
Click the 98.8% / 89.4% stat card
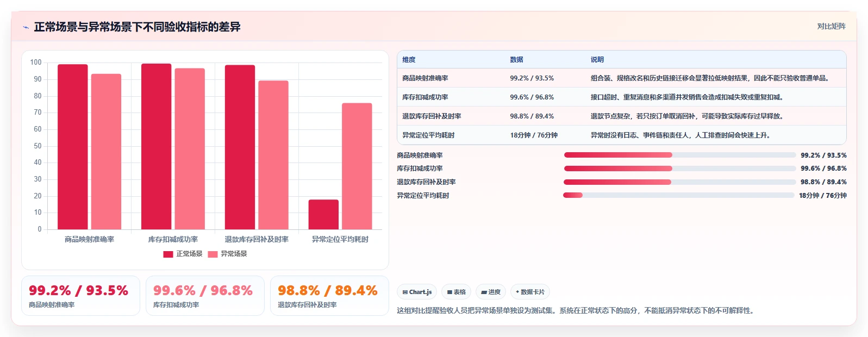329,296
